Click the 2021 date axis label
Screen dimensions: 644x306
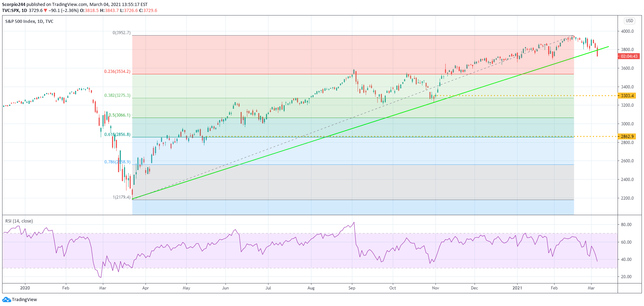(517, 288)
